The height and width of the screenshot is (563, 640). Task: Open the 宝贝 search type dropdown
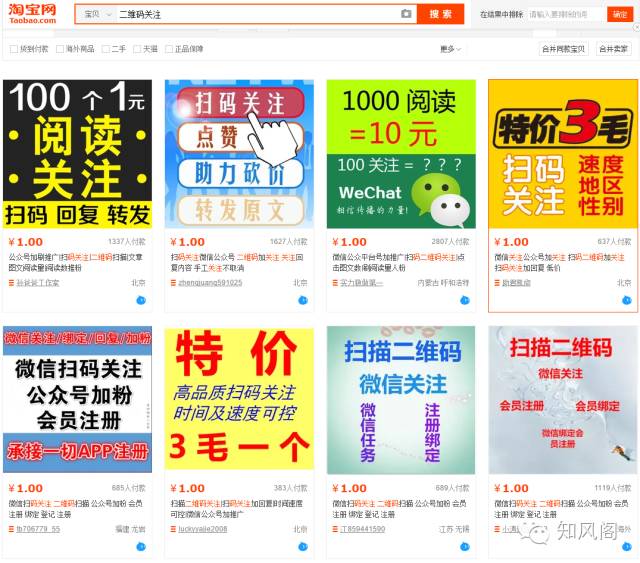[98, 14]
